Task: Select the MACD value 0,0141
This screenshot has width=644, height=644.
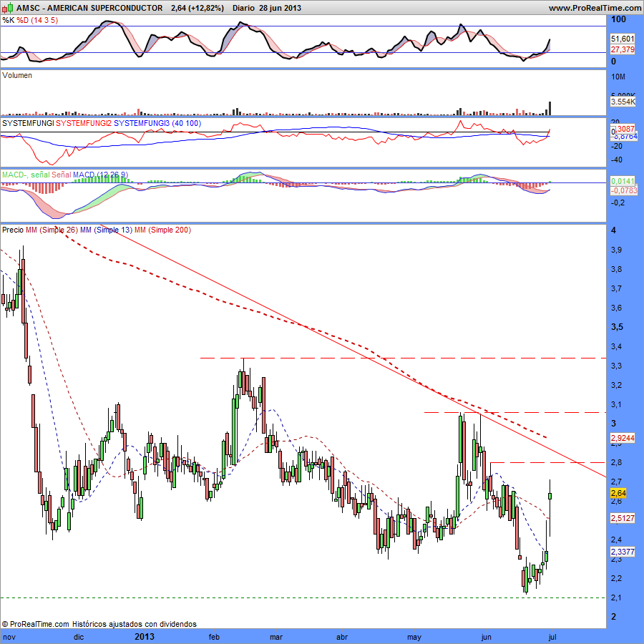Action: pos(623,181)
